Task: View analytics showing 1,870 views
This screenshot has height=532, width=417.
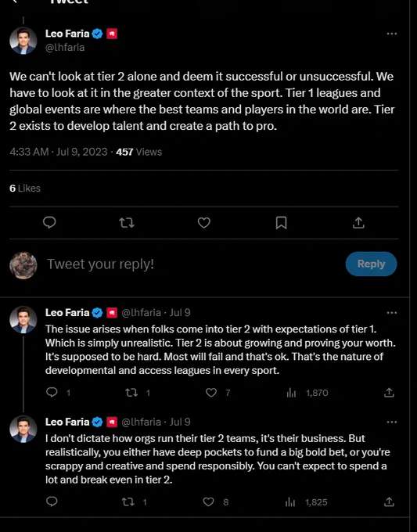Action: (x=307, y=393)
